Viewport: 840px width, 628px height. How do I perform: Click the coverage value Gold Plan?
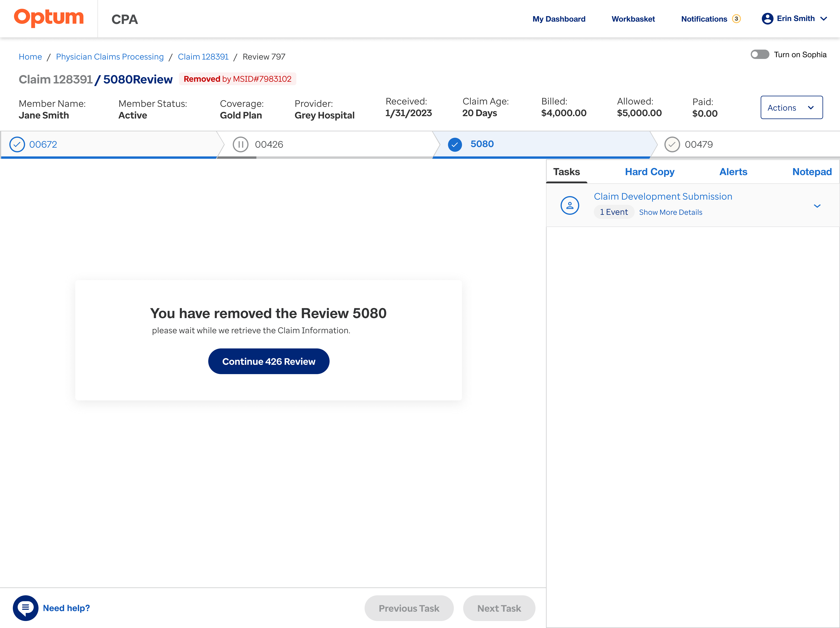(241, 115)
